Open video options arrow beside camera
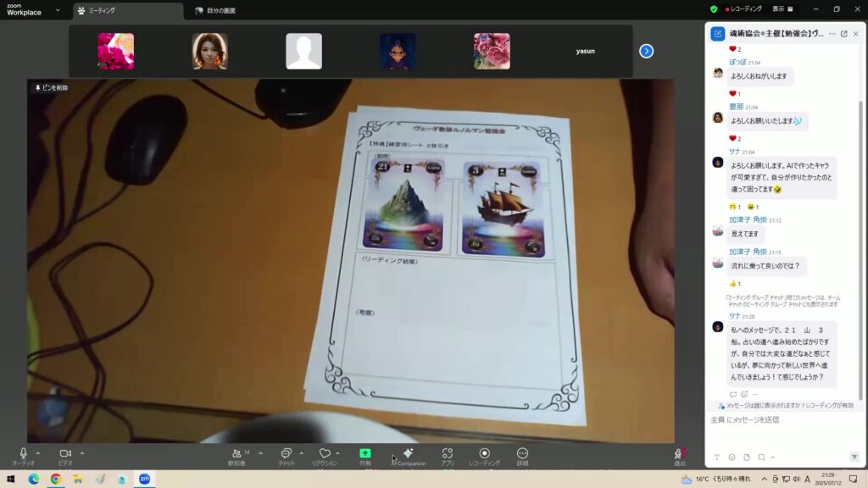 pyautogui.click(x=82, y=453)
